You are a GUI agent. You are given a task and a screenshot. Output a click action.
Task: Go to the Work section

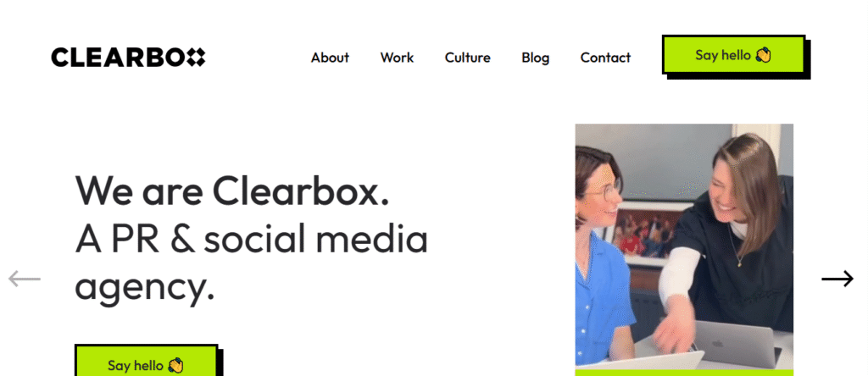pos(397,58)
